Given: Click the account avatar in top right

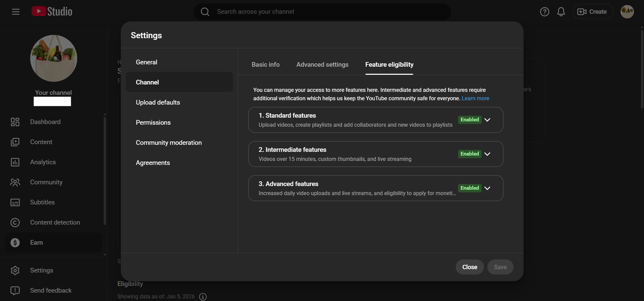Looking at the screenshot, I should click(627, 12).
